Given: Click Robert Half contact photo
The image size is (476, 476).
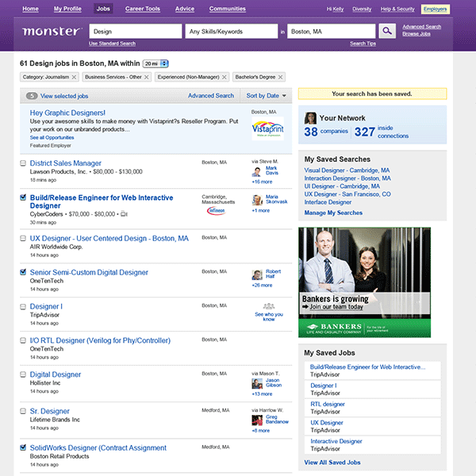Looking at the screenshot, I should point(257,274).
